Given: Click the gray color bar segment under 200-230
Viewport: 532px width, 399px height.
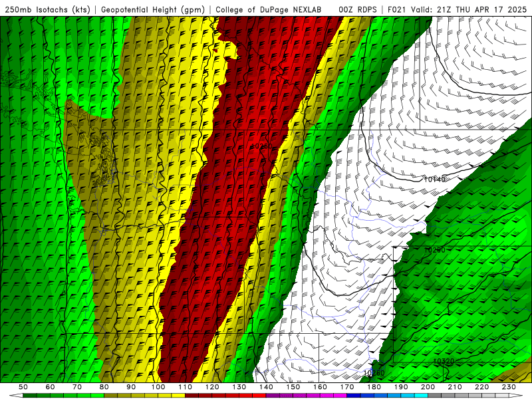Looking at the screenshot, I should tap(468, 396).
